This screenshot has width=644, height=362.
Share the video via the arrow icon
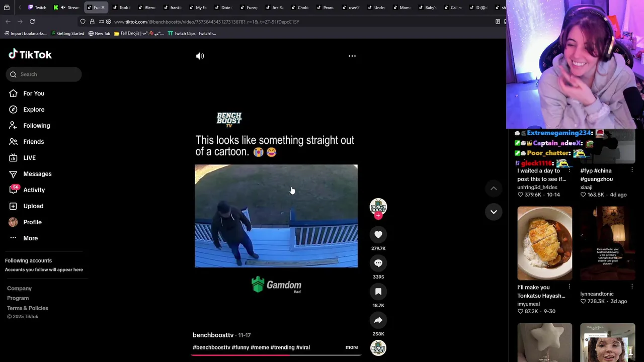(378, 320)
